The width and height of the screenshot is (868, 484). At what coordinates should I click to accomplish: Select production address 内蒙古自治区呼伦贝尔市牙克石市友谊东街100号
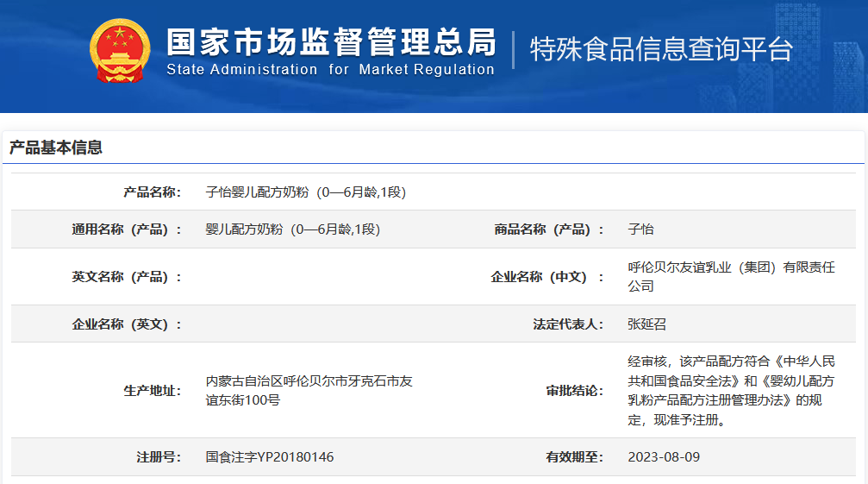(x=309, y=391)
